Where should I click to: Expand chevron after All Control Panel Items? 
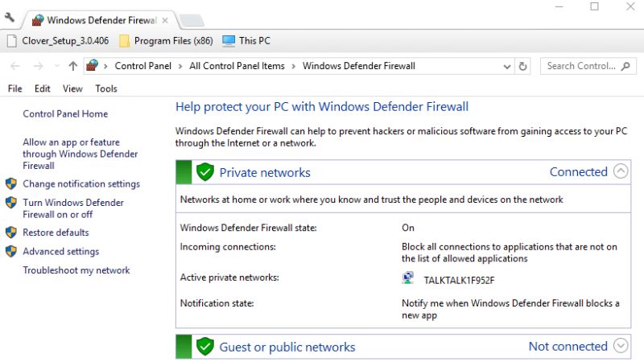(x=294, y=67)
